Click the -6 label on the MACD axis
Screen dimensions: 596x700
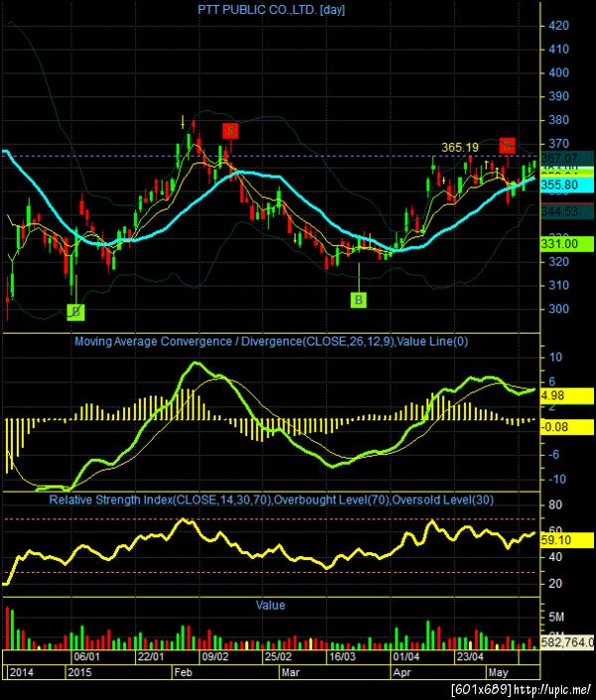point(553,455)
